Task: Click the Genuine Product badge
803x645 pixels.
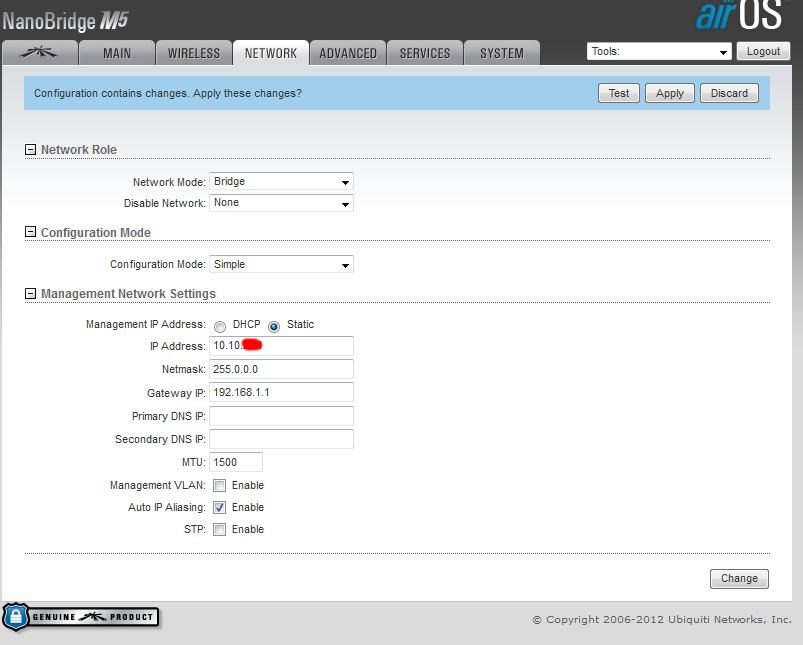Action: click(x=80, y=617)
